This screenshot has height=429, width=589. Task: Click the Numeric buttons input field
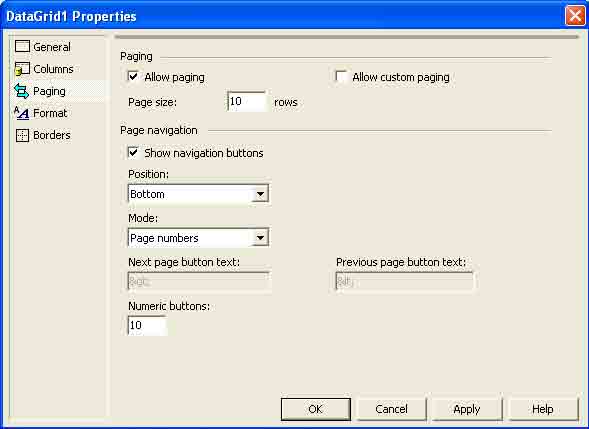[148, 325]
